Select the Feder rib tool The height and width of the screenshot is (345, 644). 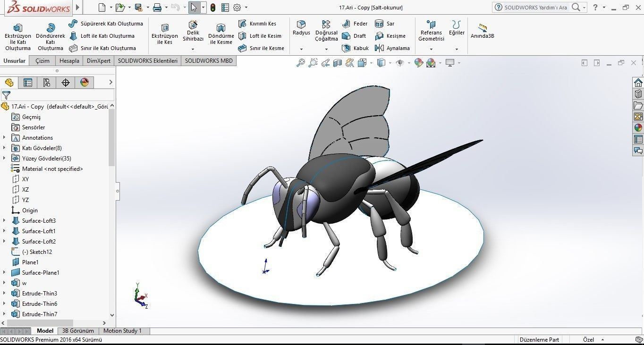[x=355, y=24]
